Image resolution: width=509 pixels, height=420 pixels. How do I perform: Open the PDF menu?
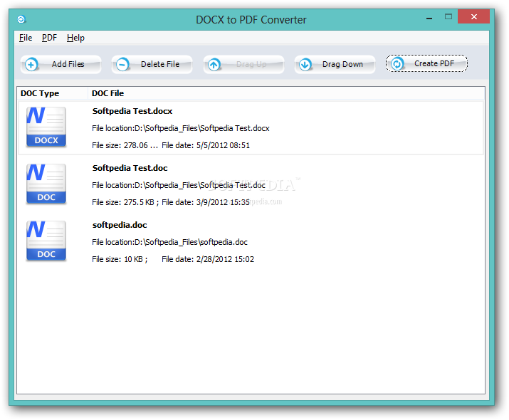(x=49, y=38)
